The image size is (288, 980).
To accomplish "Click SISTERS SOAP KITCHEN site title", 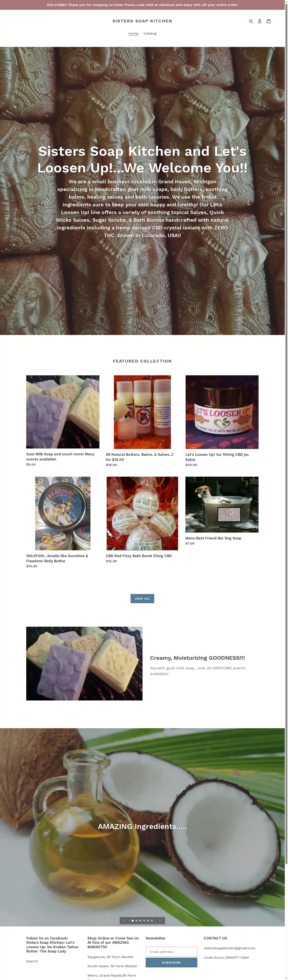I will click(142, 21).
